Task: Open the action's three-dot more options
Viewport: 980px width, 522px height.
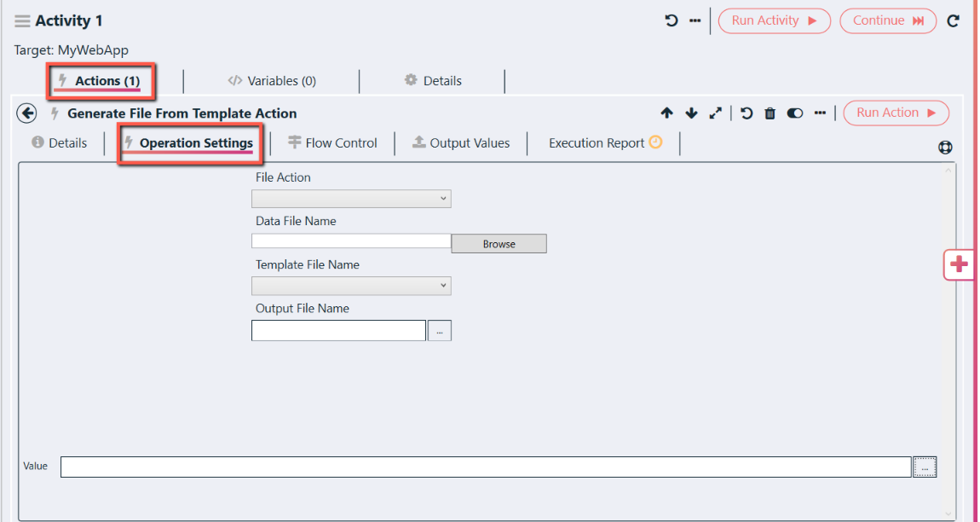Action: tap(820, 113)
